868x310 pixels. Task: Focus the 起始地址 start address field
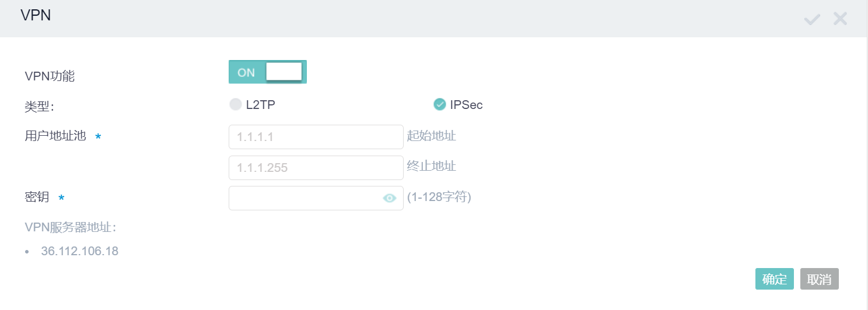(316, 137)
